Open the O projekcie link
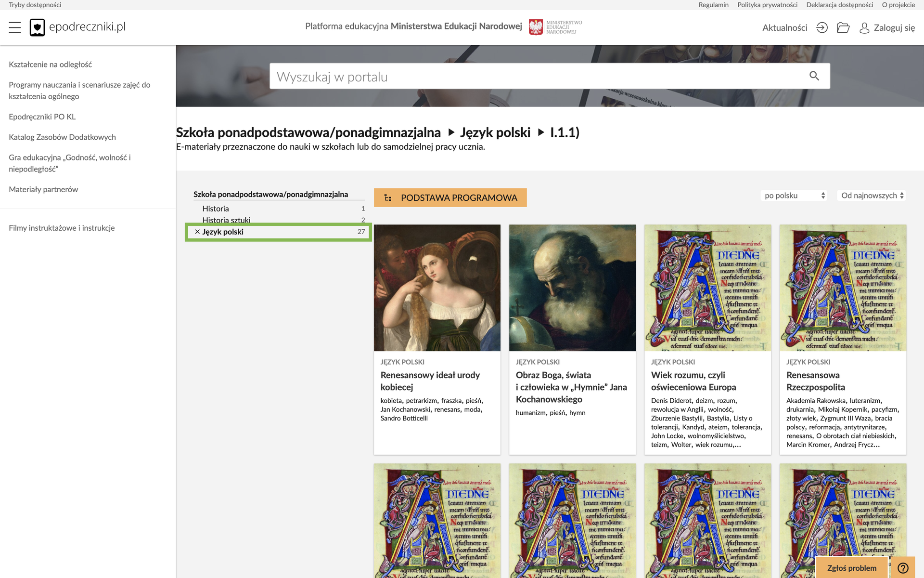The image size is (924, 578). (898, 5)
